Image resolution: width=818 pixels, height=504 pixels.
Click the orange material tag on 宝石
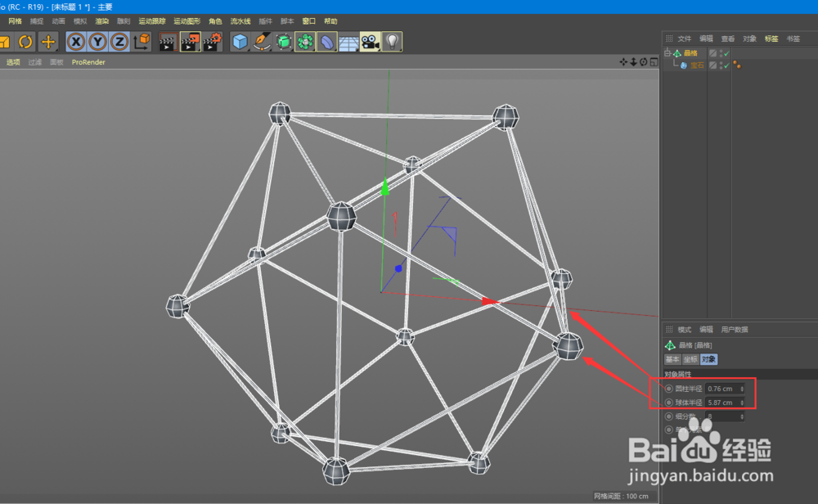point(737,65)
